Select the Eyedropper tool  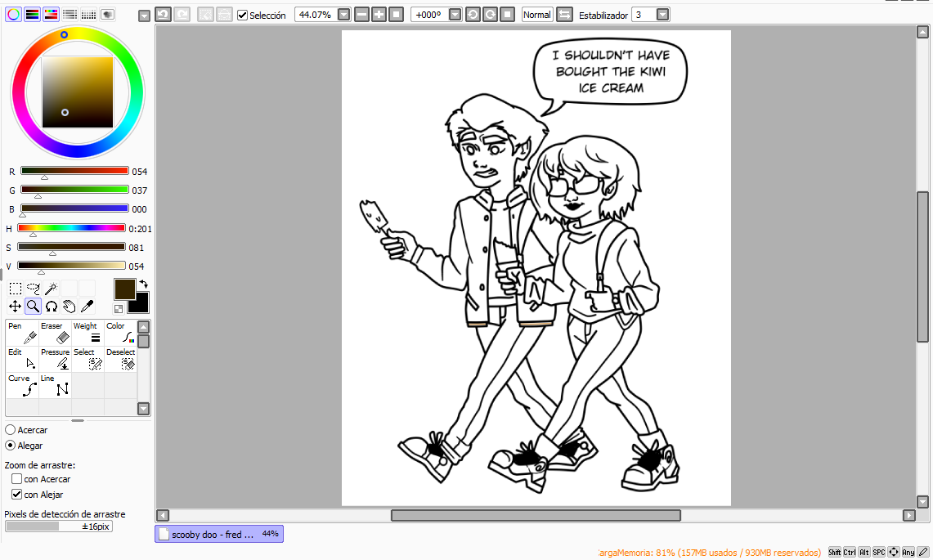87,307
